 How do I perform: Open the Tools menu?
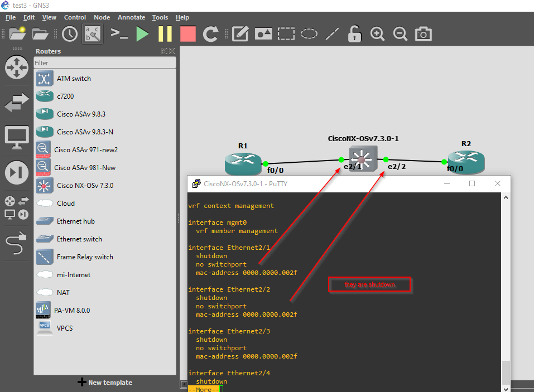pyautogui.click(x=160, y=17)
